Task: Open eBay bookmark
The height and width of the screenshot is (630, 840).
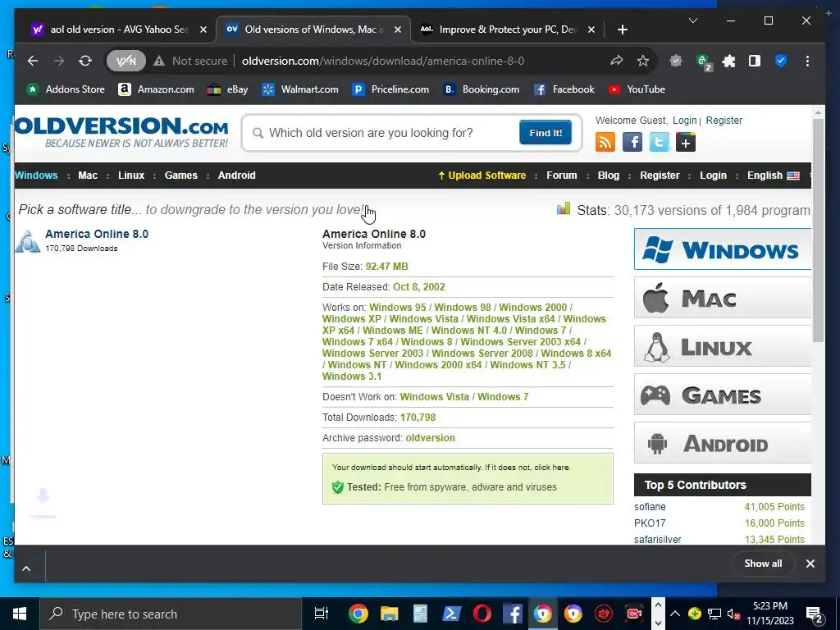Action: click(x=228, y=89)
